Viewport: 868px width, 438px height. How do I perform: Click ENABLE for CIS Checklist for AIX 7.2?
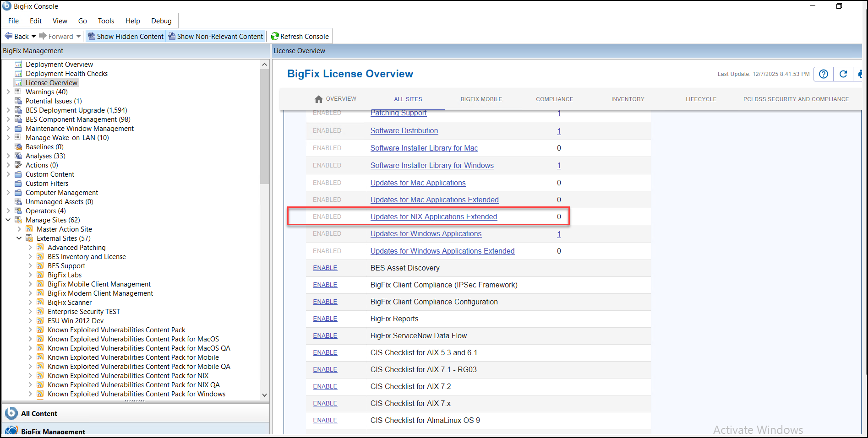coord(325,387)
